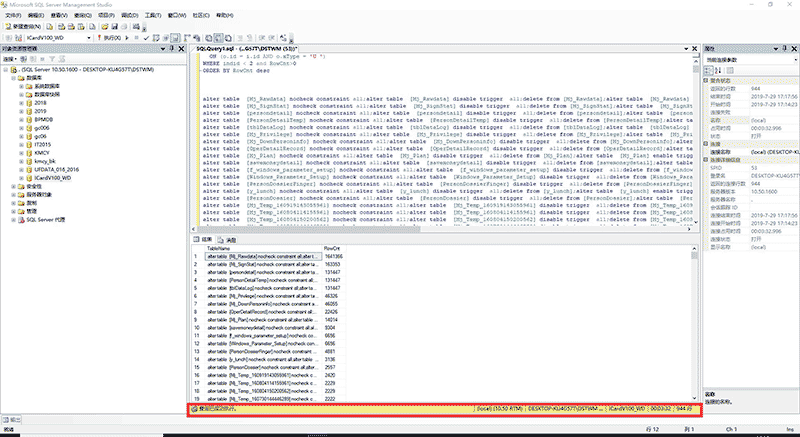Click the 944 行 row count in status bar
This screenshot has height=437, width=800.
point(684,409)
